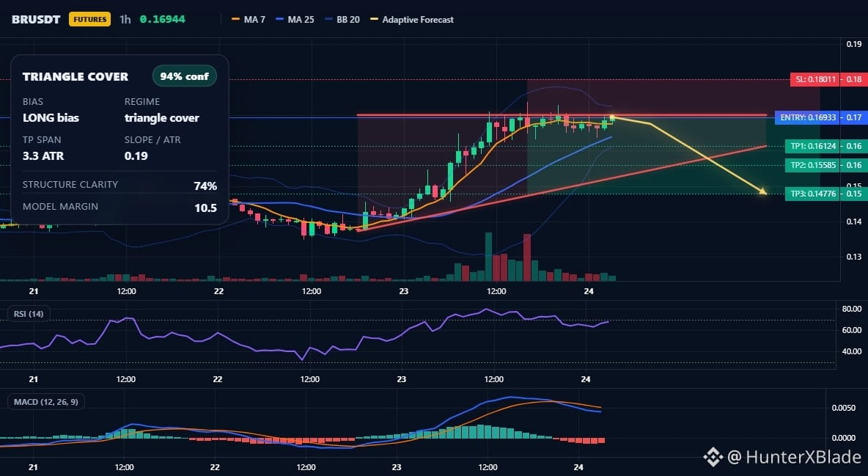The width and height of the screenshot is (868, 476).
Task: Click the Model Margin 10.5 value
Action: [x=205, y=208]
